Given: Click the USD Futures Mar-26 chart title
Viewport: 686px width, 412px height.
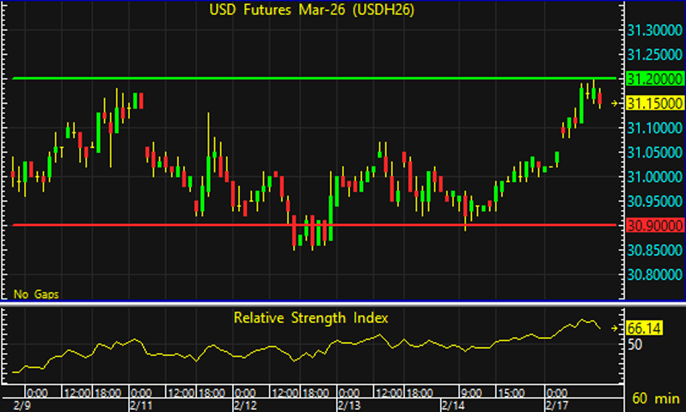Looking at the screenshot, I should [312, 11].
